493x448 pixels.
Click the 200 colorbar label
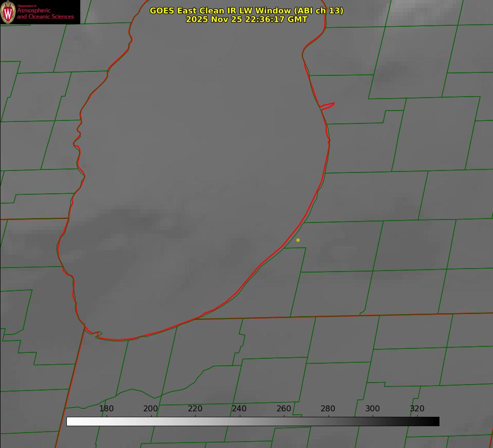[x=151, y=408]
